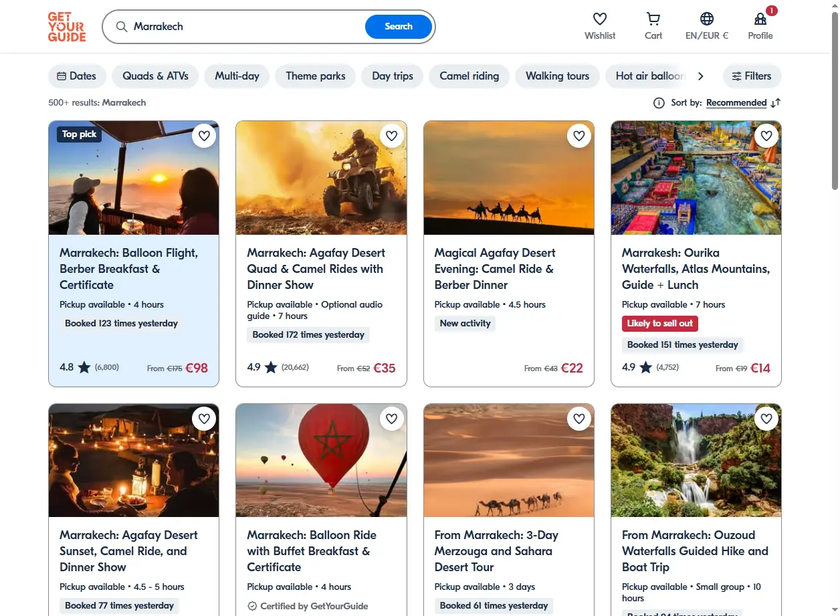Viewport: 840px width, 616px height.
Task: Click the Booked 123 times yesterday label
Action: (x=121, y=324)
